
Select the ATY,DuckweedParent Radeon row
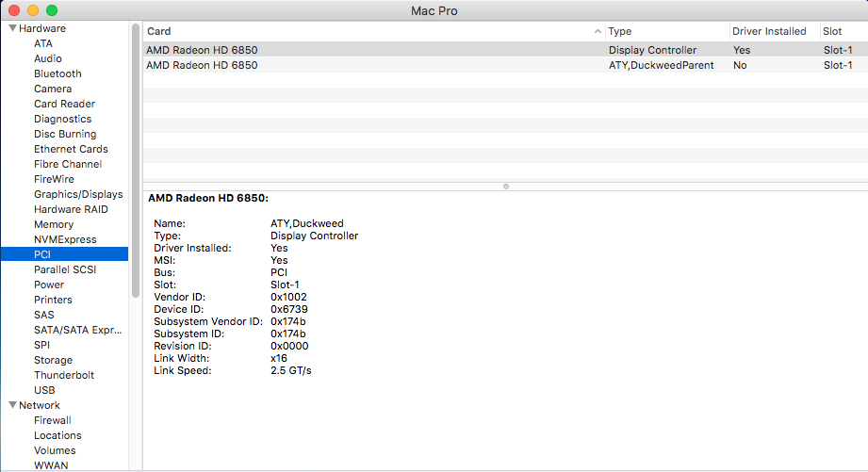pos(505,65)
